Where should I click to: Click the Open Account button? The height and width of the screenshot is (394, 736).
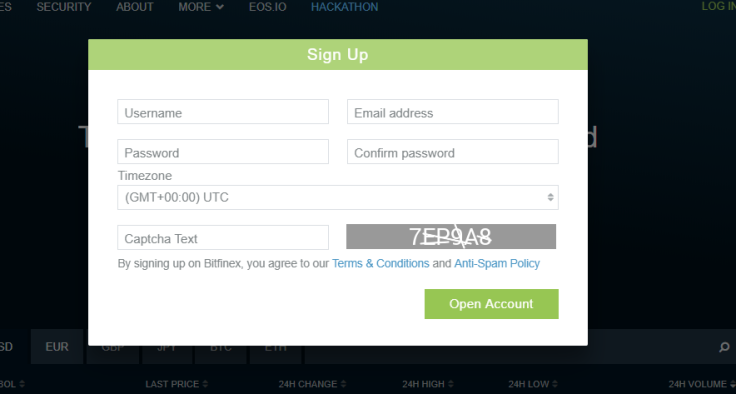(491, 304)
